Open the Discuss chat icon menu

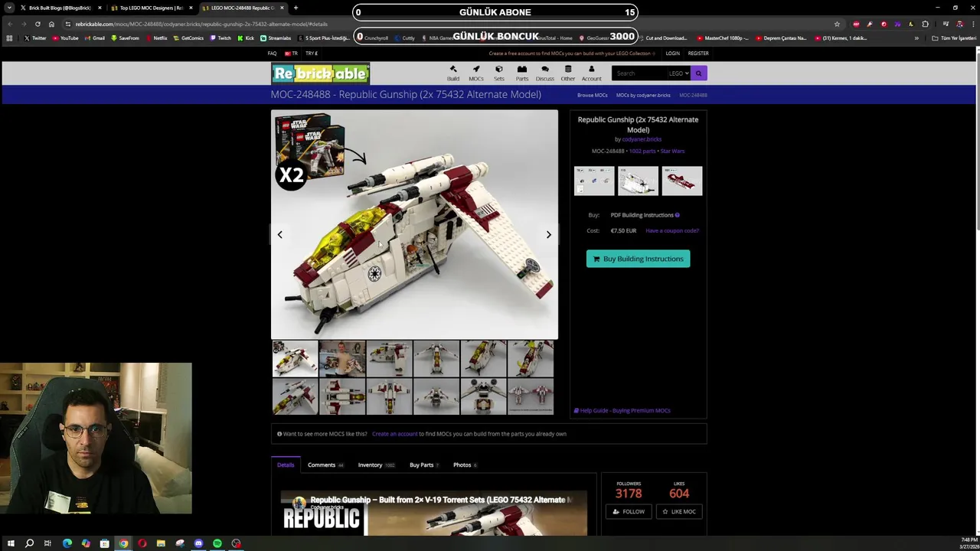tap(545, 73)
